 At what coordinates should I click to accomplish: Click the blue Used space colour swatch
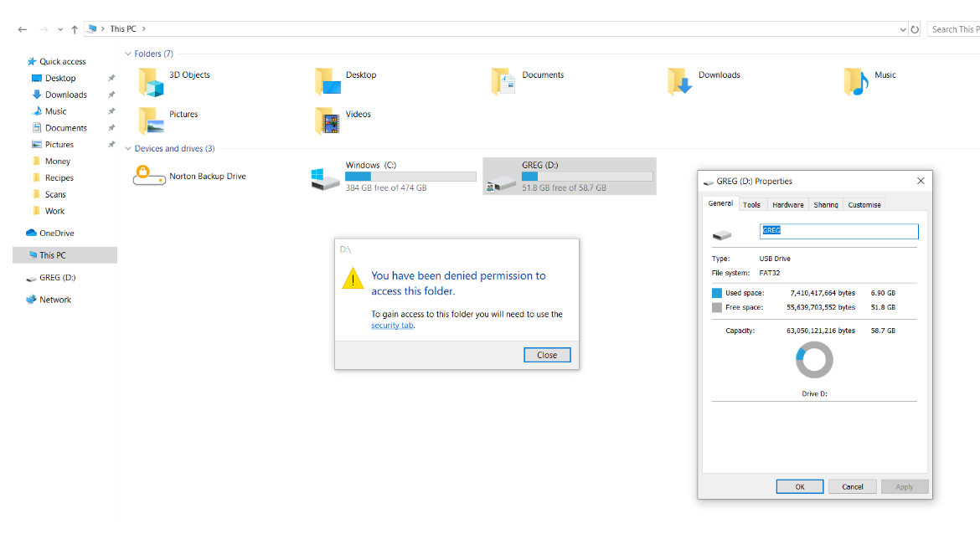click(x=717, y=293)
